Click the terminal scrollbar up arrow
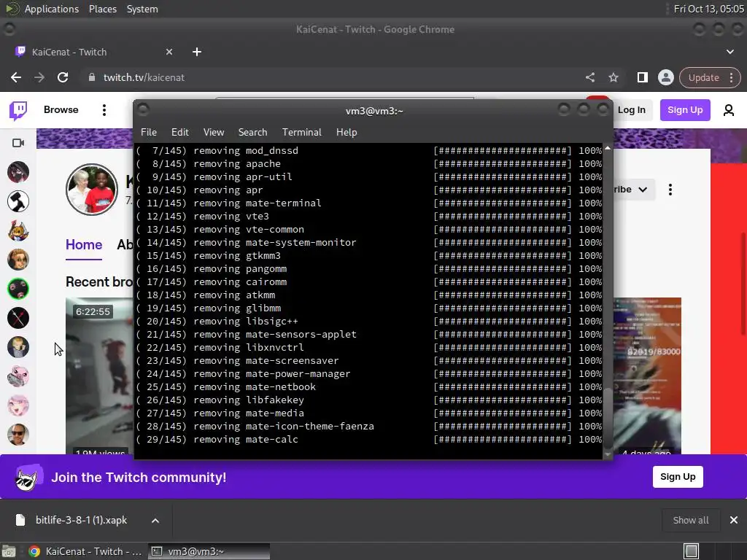This screenshot has height=560, width=747. (608, 149)
